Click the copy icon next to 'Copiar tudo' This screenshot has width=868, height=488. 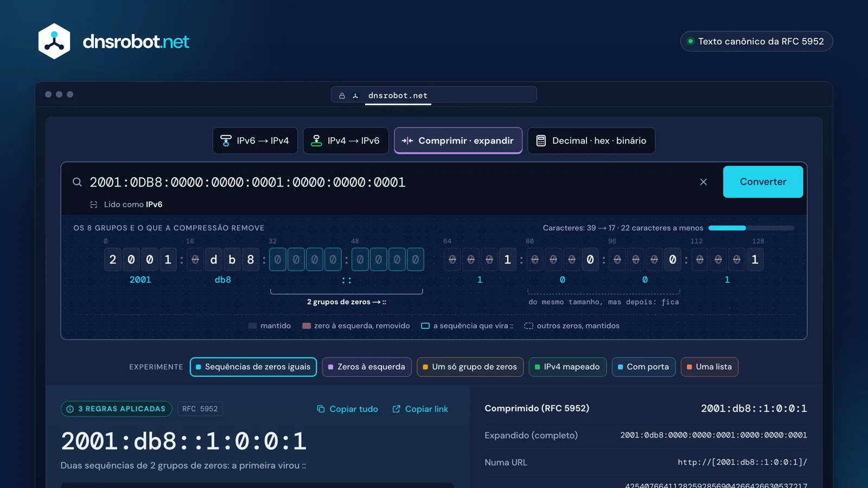tap(321, 409)
